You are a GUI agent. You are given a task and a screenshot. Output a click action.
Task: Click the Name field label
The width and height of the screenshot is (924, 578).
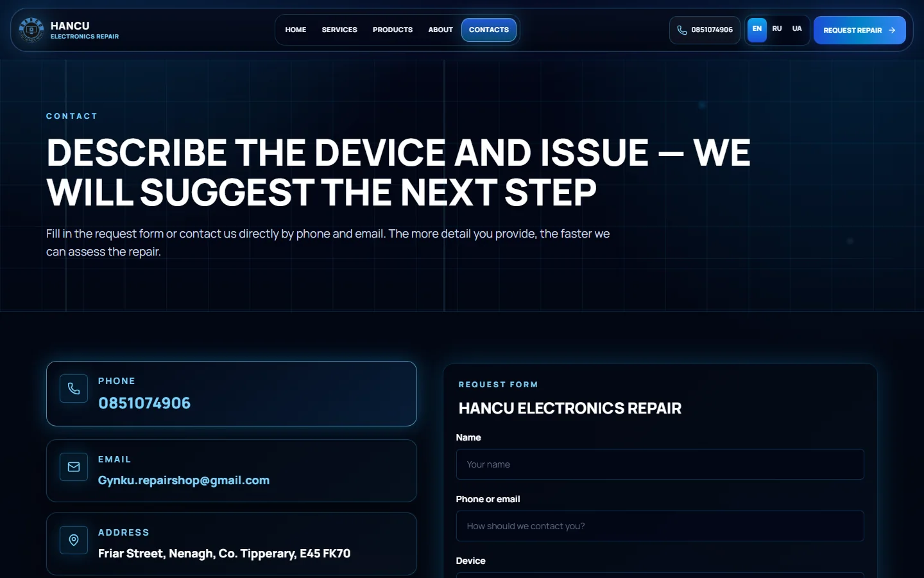468,437
